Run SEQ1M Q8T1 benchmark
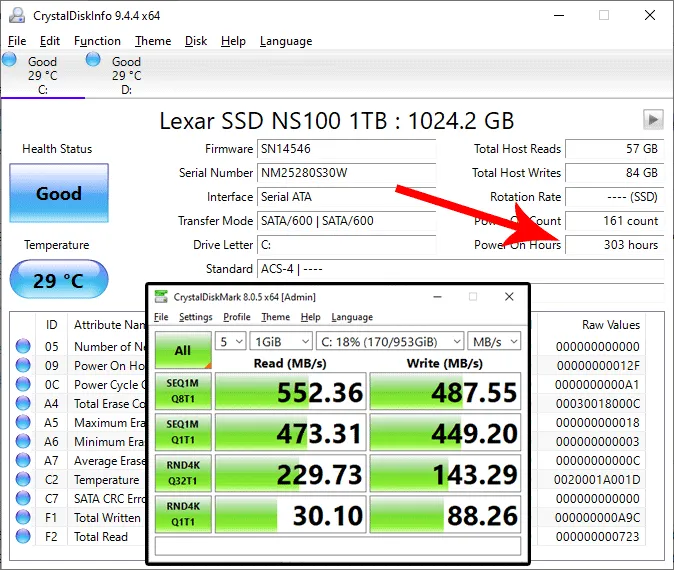The image size is (674, 570). coord(183,391)
